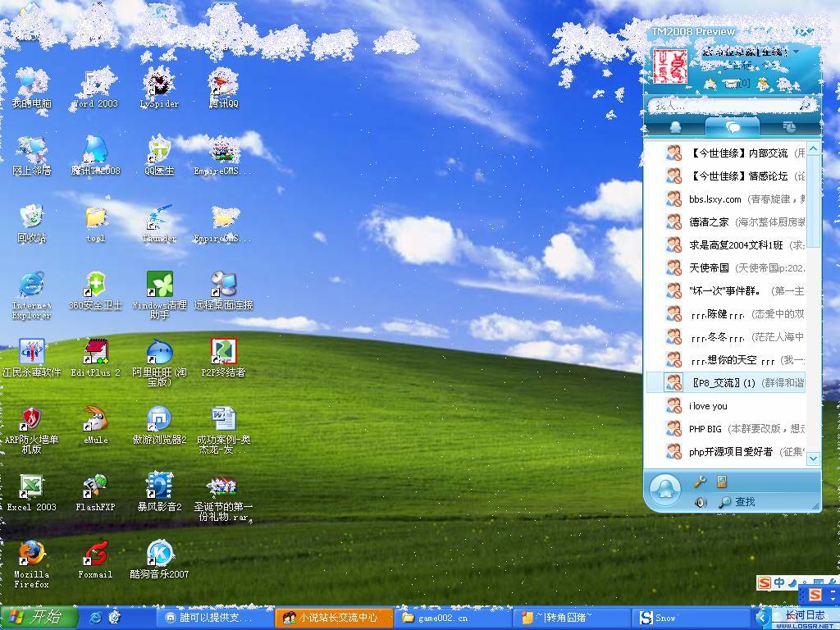This screenshot has height=630, width=840.
Task: Click the TM list scrollbar up arrow
Action: (814, 148)
